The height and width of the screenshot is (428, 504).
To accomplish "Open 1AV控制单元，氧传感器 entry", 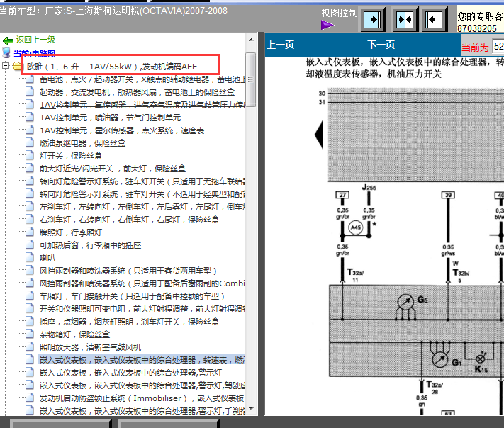I will click(142, 105).
